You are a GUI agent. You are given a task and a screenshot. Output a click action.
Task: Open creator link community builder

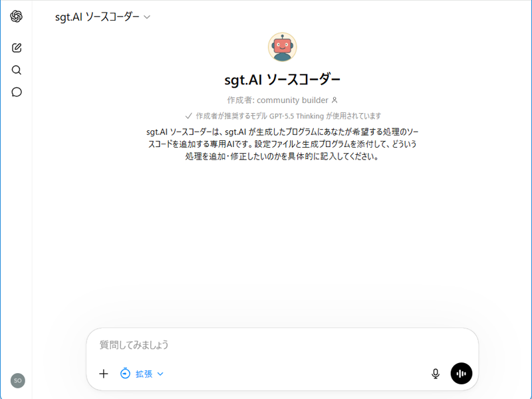pyautogui.click(x=292, y=100)
